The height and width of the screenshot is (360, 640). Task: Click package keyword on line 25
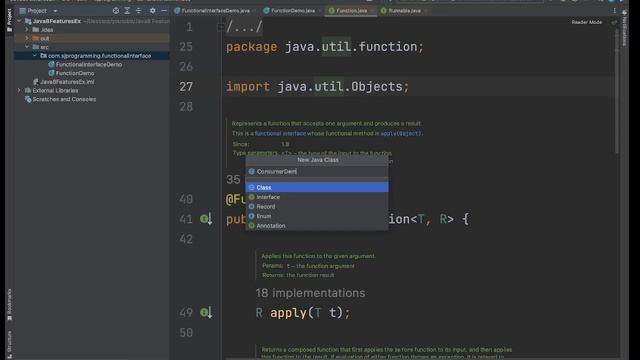[x=251, y=47]
